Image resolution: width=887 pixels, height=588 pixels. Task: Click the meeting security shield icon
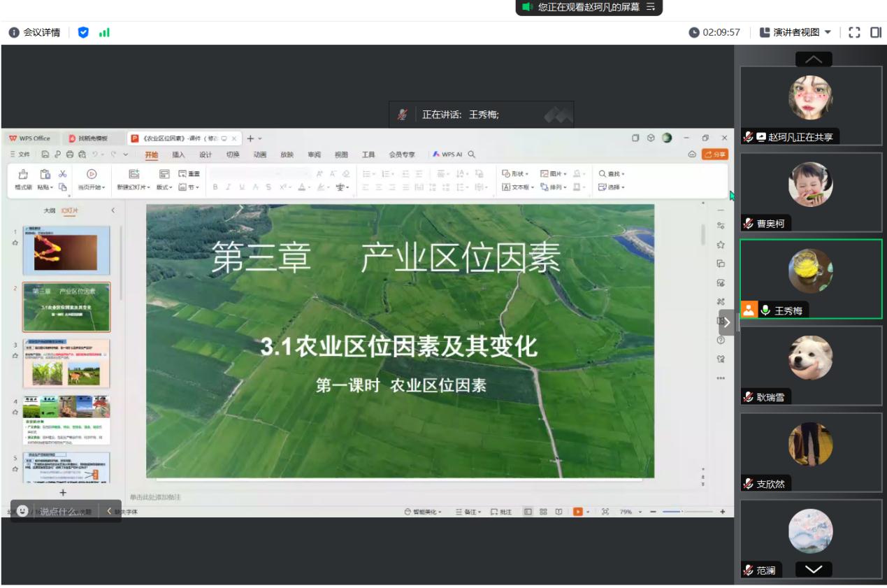point(84,32)
